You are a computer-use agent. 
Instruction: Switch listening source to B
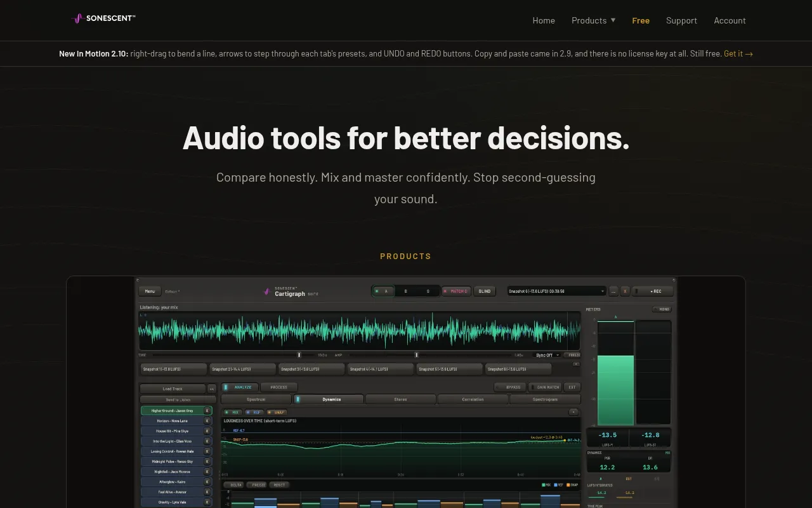click(405, 291)
